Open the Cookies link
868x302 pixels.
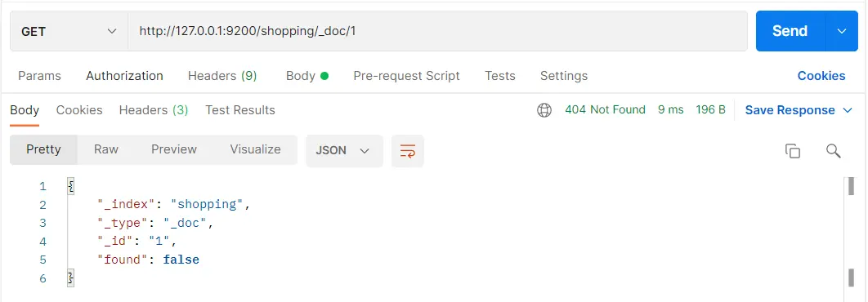(821, 76)
